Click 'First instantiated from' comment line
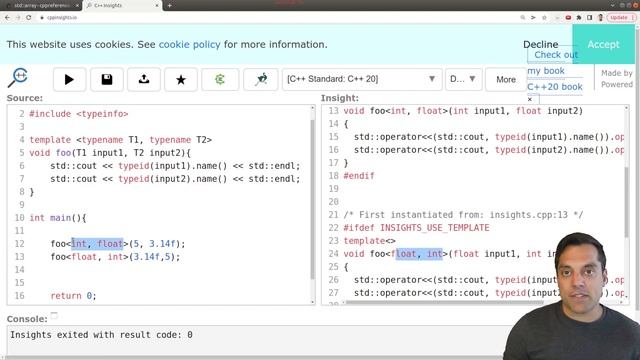 (463, 214)
